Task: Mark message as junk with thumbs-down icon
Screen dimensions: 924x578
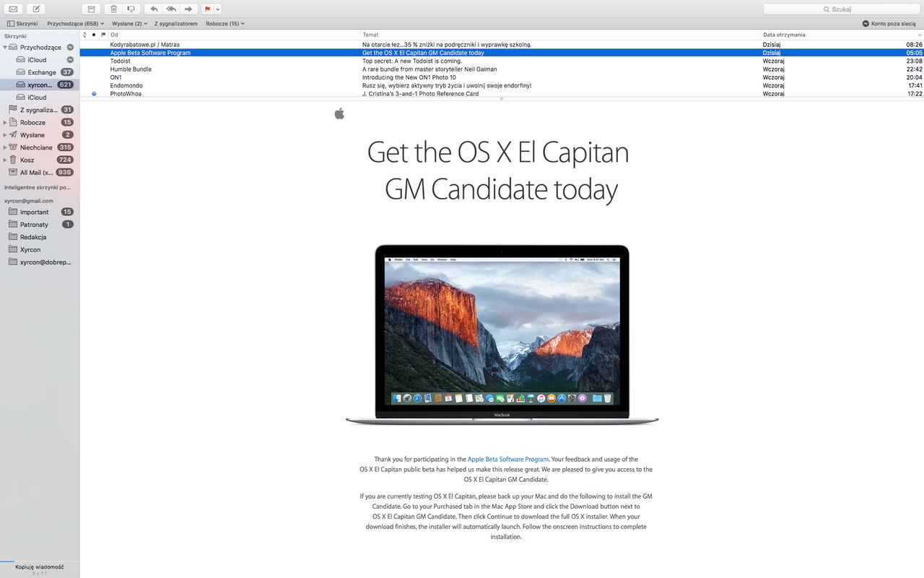Action: tap(131, 9)
